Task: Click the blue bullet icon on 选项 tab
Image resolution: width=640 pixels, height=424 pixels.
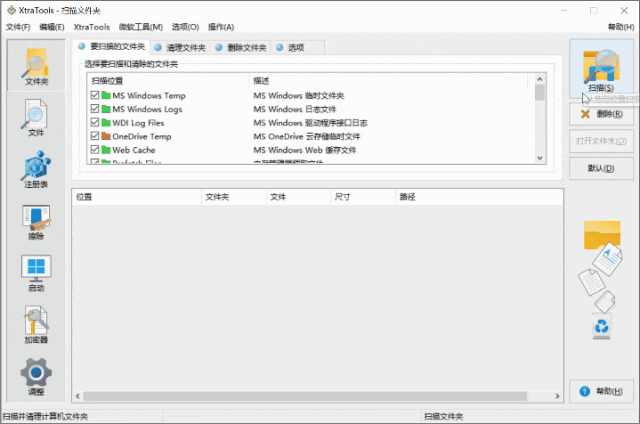Action: [280, 47]
